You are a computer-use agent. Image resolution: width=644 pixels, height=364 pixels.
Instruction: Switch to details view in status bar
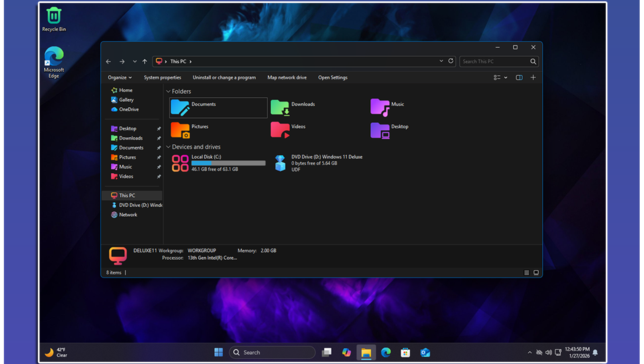coord(527,273)
